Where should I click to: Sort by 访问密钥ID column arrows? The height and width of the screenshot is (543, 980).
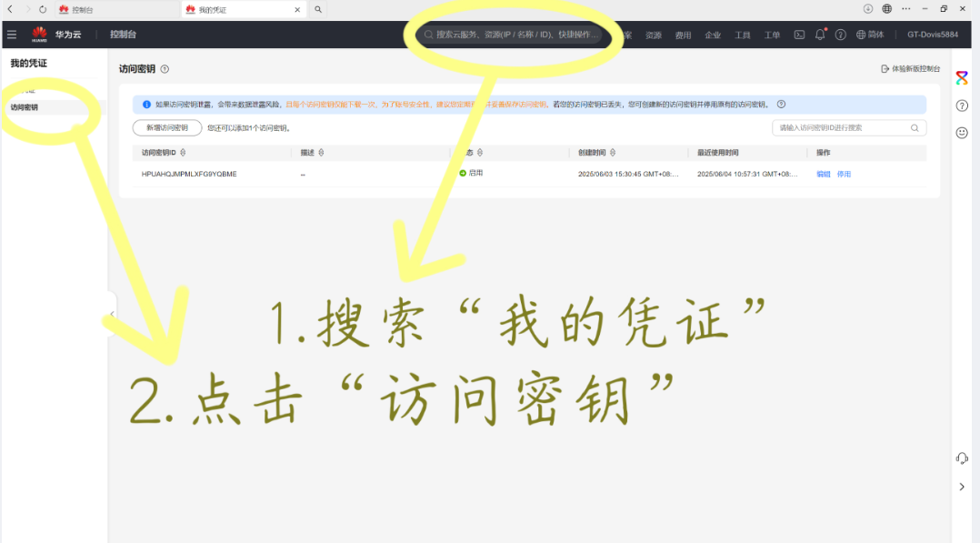[184, 153]
